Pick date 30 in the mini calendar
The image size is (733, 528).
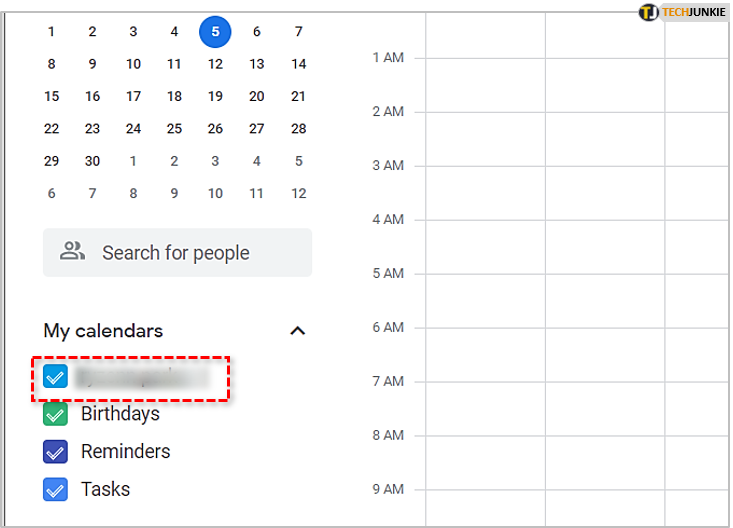click(x=92, y=161)
